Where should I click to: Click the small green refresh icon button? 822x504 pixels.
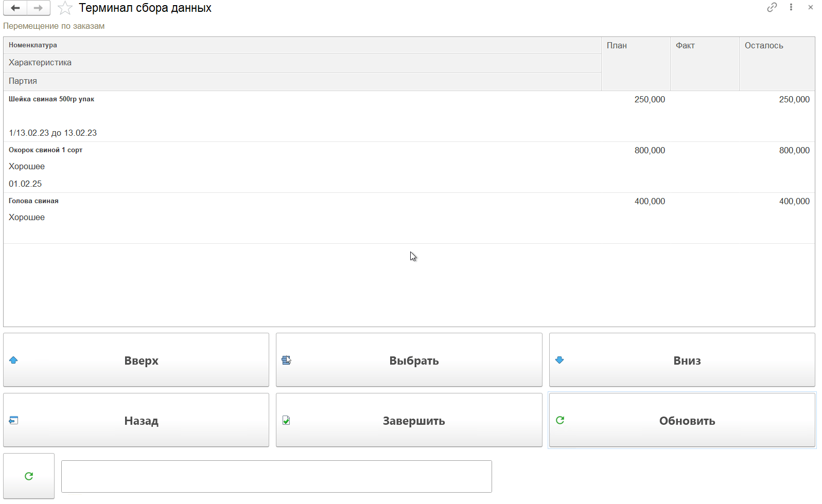click(x=29, y=476)
